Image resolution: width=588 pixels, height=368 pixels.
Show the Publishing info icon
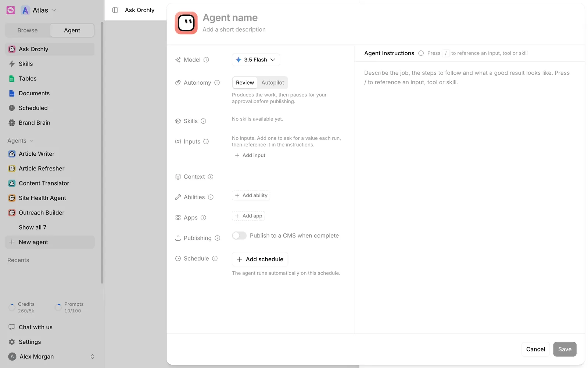[x=218, y=238]
